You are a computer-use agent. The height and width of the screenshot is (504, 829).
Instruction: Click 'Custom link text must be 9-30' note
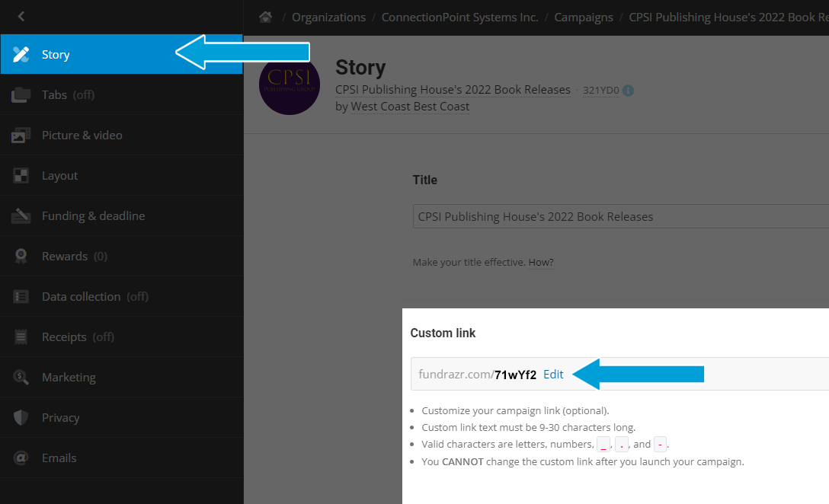(528, 427)
